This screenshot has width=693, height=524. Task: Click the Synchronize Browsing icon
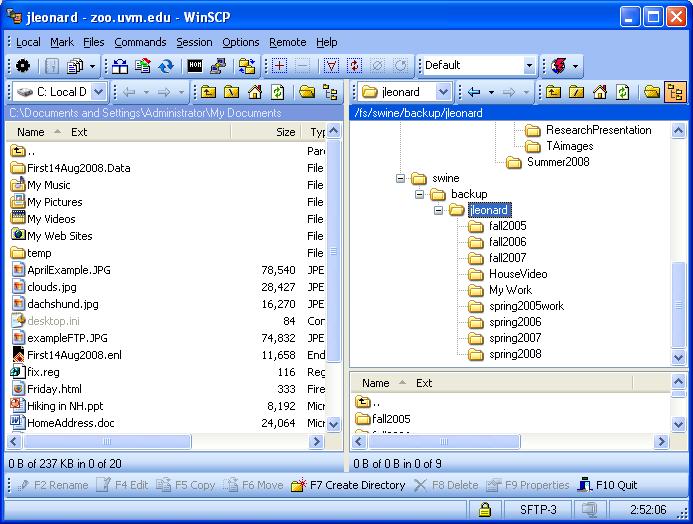(247, 66)
